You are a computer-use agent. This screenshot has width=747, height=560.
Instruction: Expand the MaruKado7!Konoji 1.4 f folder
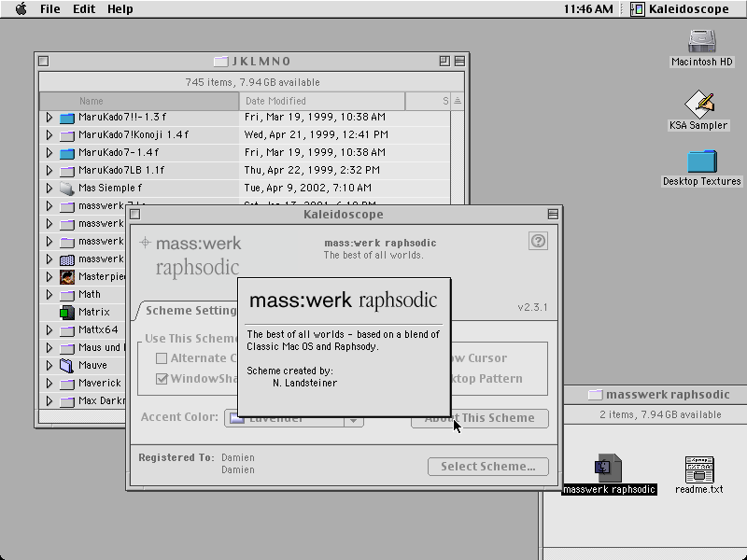click(49, 134)
